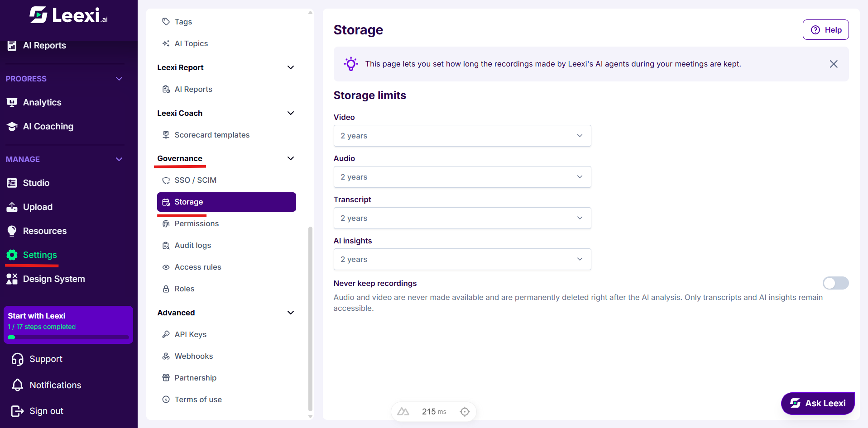Open the AI insights retention dropdown
The width and height of the screenshot is (868, 428).
[462, 259]
